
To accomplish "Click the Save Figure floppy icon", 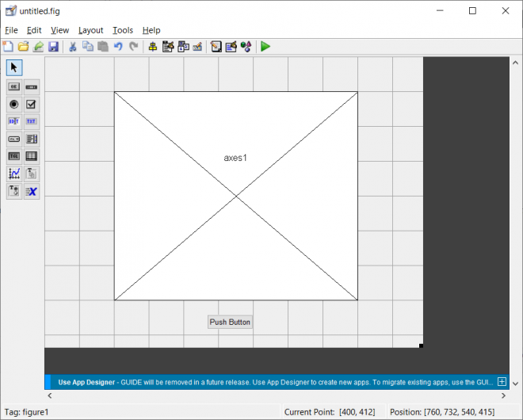I will click(x=53, y=47).
